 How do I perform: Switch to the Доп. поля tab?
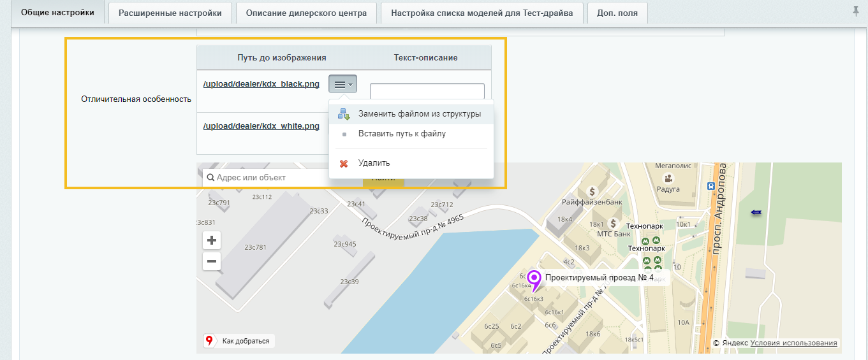(617, 13)
